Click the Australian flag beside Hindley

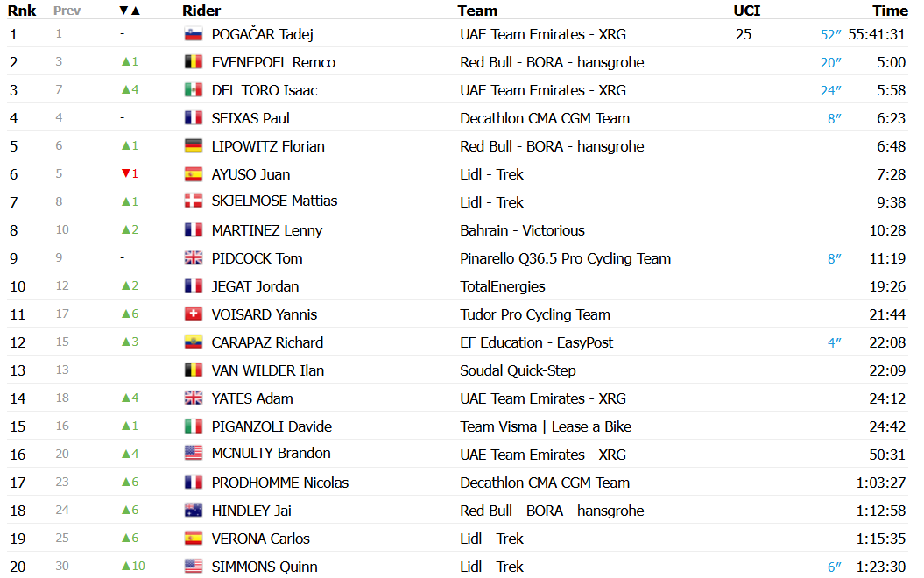pos(194,511)
